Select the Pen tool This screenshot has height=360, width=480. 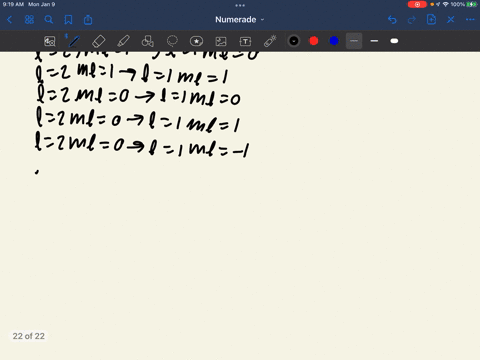[x=74, y=41]
